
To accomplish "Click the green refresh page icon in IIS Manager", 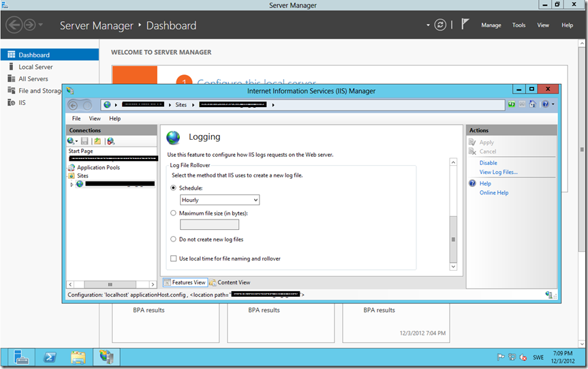I will click(512, 104).
